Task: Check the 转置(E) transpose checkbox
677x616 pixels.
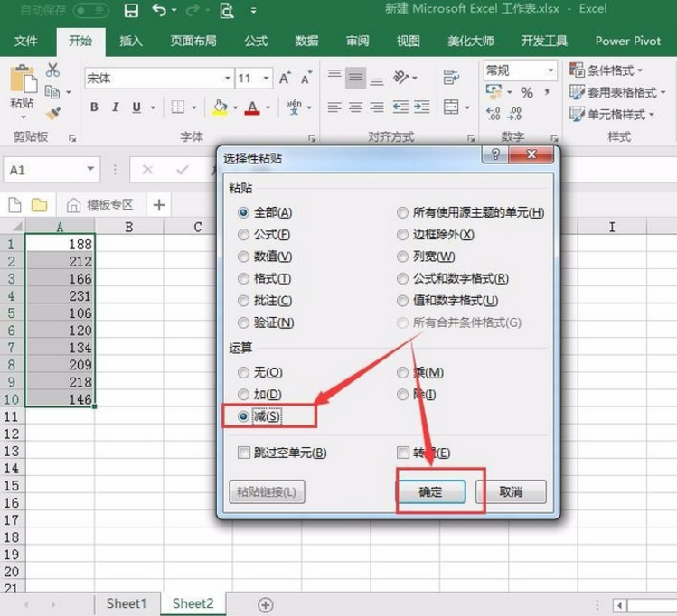Action: [x=403, y=453]
